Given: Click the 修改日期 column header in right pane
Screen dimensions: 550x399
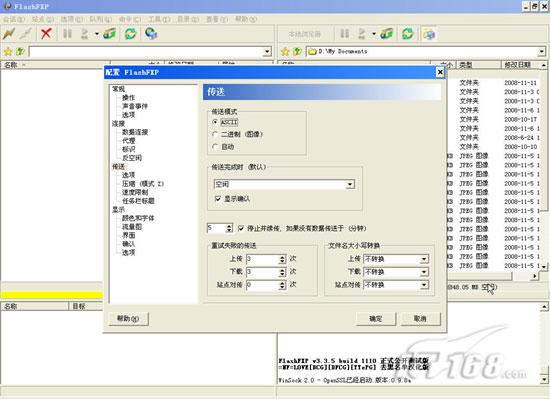Looking at the screenshot, I should tap(520, 65).
